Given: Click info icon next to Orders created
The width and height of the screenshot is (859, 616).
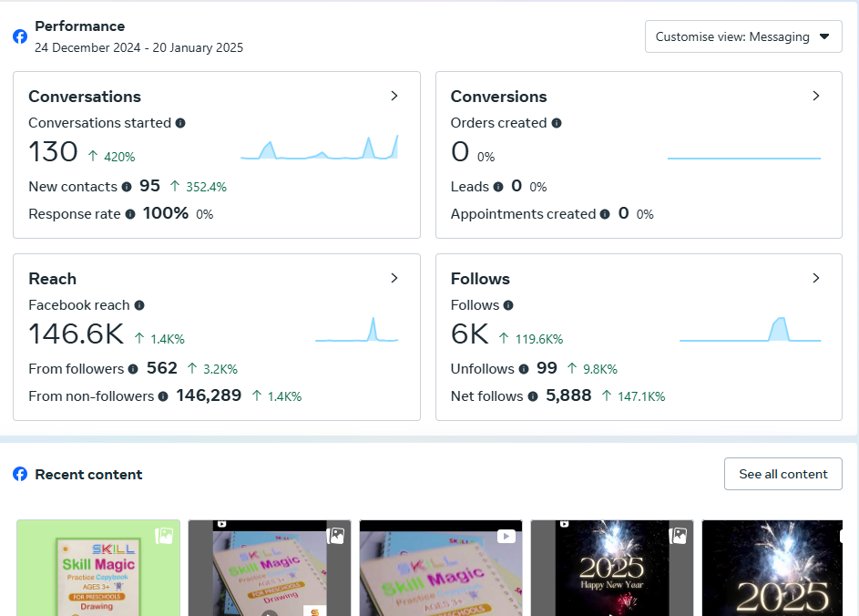Looking at the screenshot, I should click(557, 123).
